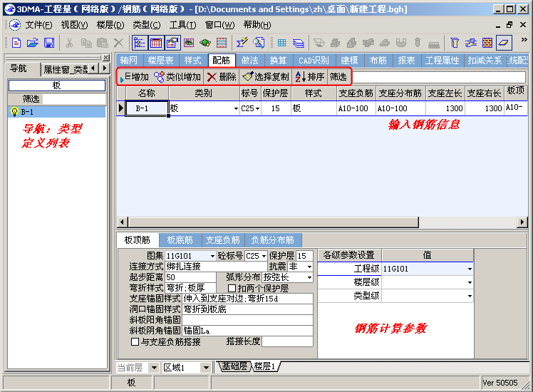Open the 楼层级 dropdown
Image resolution: width=533 pixels, height=392 pixels.
pyautogui.click(x=470, y=282)
